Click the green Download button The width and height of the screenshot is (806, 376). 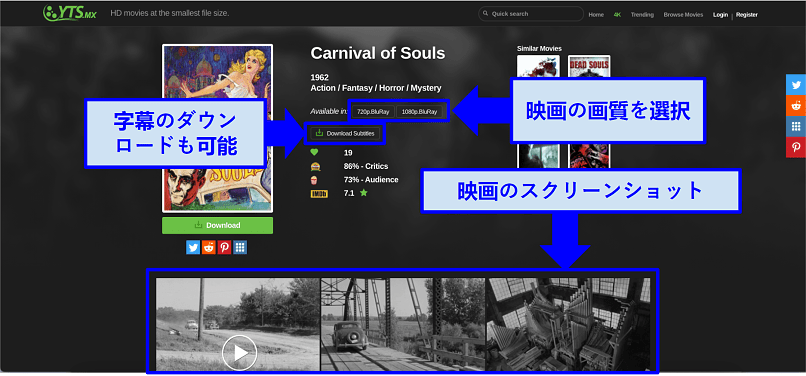[x=217, y=225]
